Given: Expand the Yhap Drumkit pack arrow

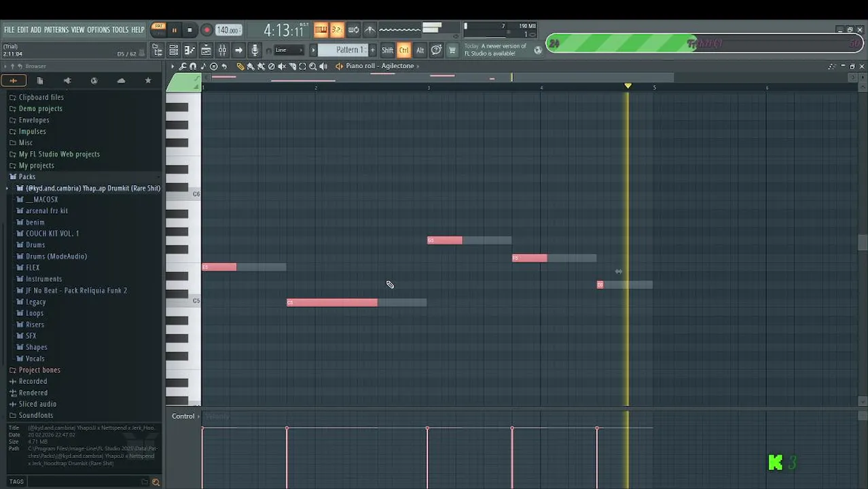Looking at the screenshot, I should coord(7,188).
